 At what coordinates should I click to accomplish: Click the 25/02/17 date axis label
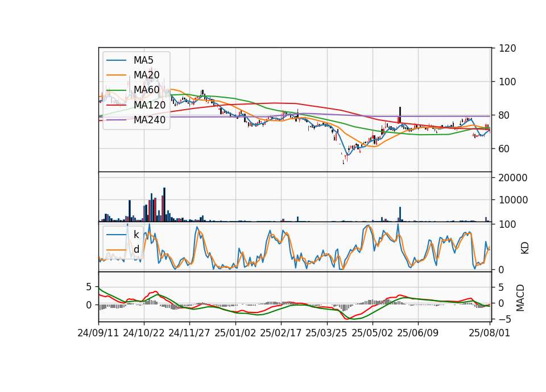tap(280, 333)
